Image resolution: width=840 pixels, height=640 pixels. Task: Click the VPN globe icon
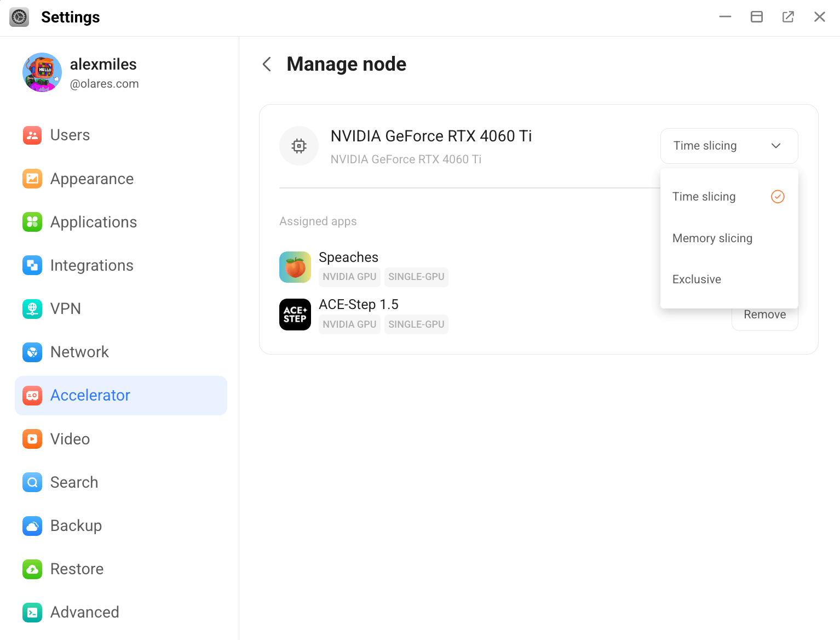32,308
